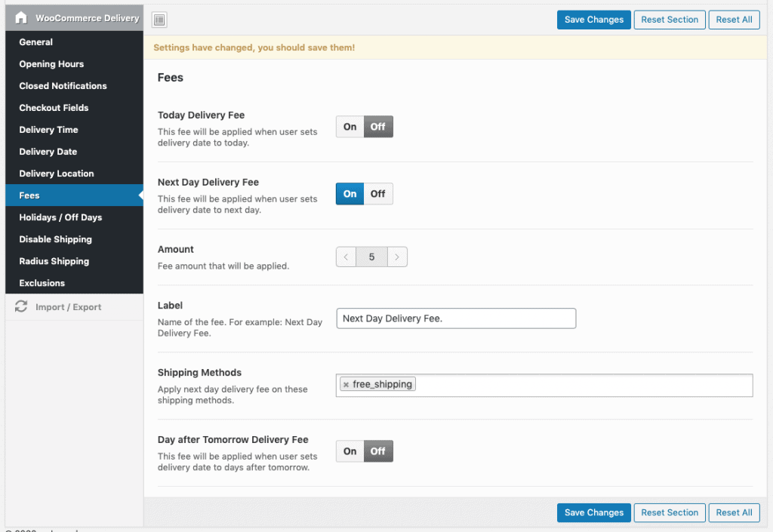The width and height of the screenshot is (773, 532).
Task: Remove the free_shipping tag
Action: [x=346, y=385]
